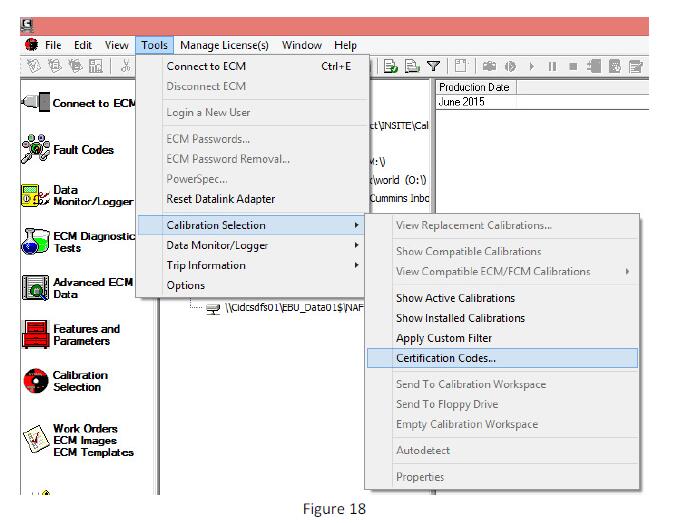Click the blank page toolbar icon
This screenshot has width=674, height=523.
pyautogui.click(x=460, y=66)
